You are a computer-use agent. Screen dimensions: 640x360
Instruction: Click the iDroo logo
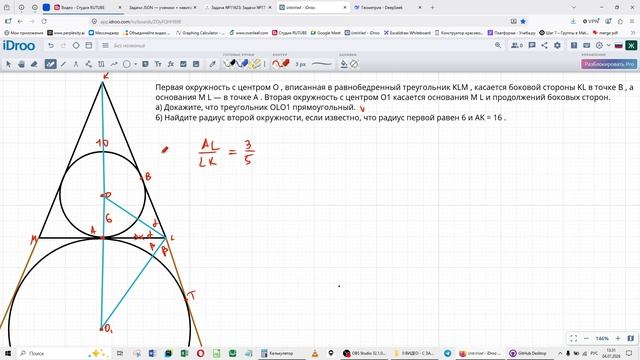[19, 45]
